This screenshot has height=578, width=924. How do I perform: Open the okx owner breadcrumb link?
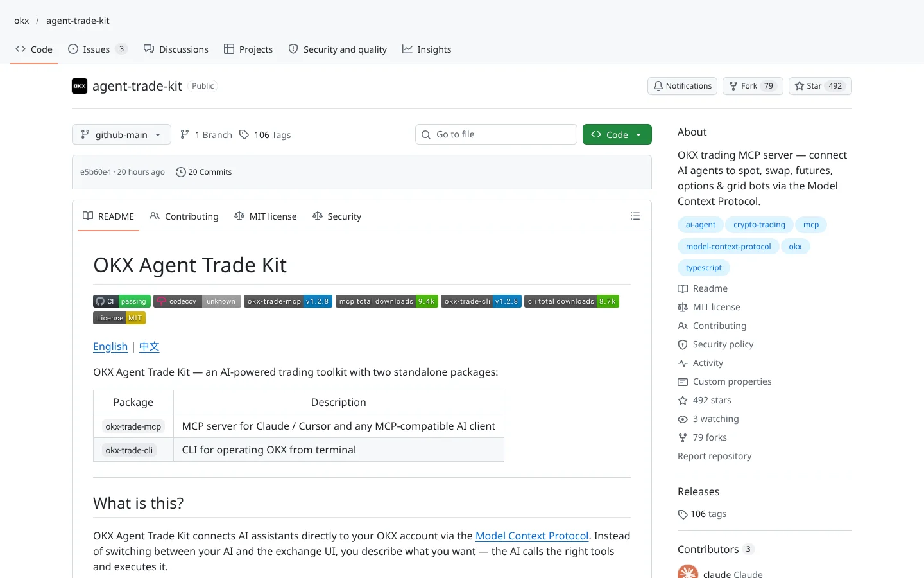coord(22,21)
